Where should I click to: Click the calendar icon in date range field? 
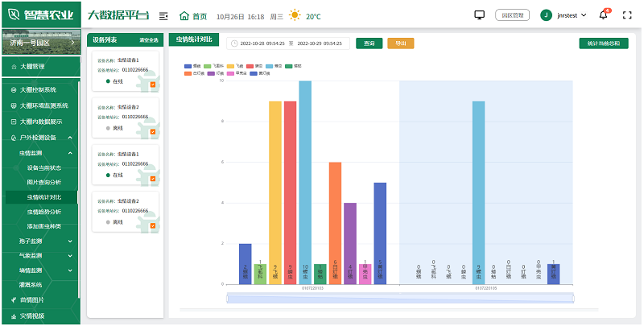pyautogui.click(x=233, y=43)
